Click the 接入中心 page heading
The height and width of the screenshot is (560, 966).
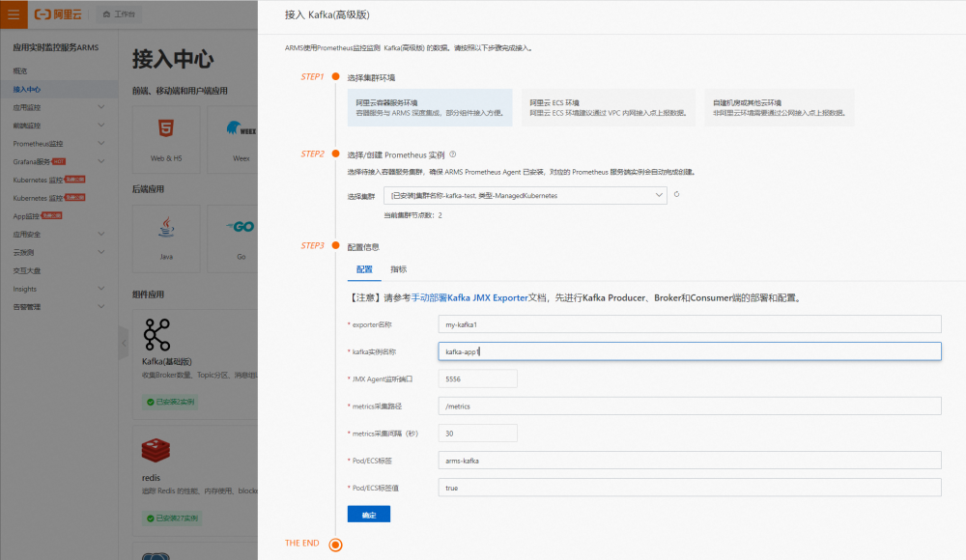pos(173,59)
